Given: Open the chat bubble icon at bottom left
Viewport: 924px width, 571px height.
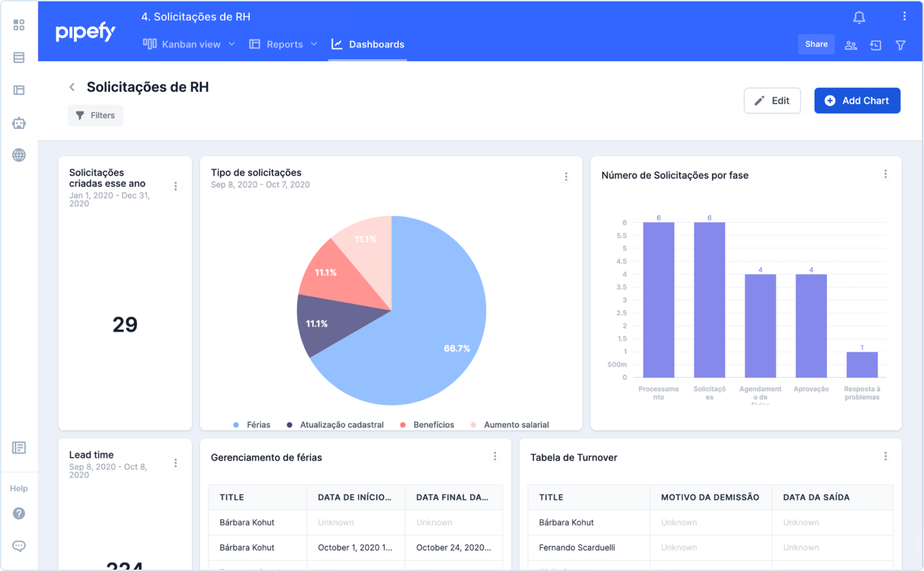Looking at the screenshot, I should point(19,546).
